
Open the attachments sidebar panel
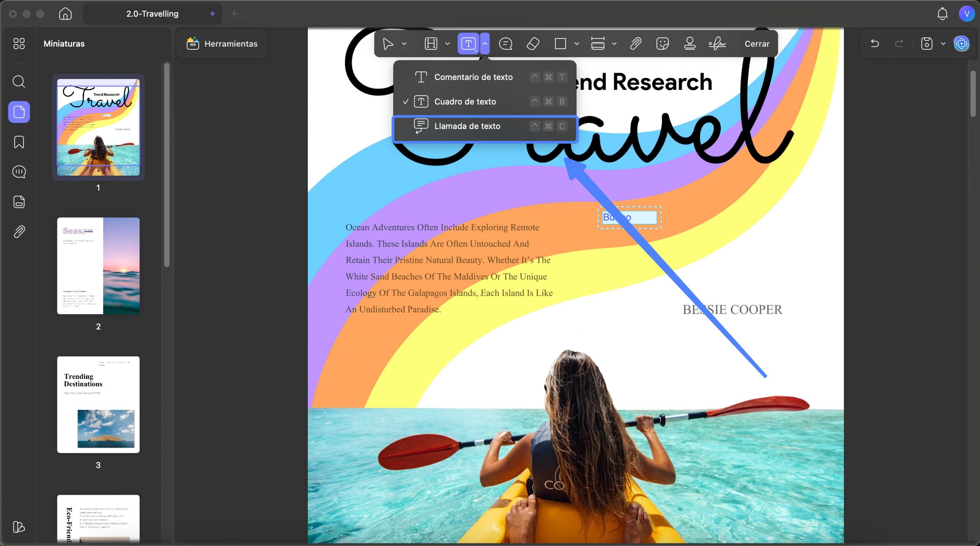[x=19, y=231]
